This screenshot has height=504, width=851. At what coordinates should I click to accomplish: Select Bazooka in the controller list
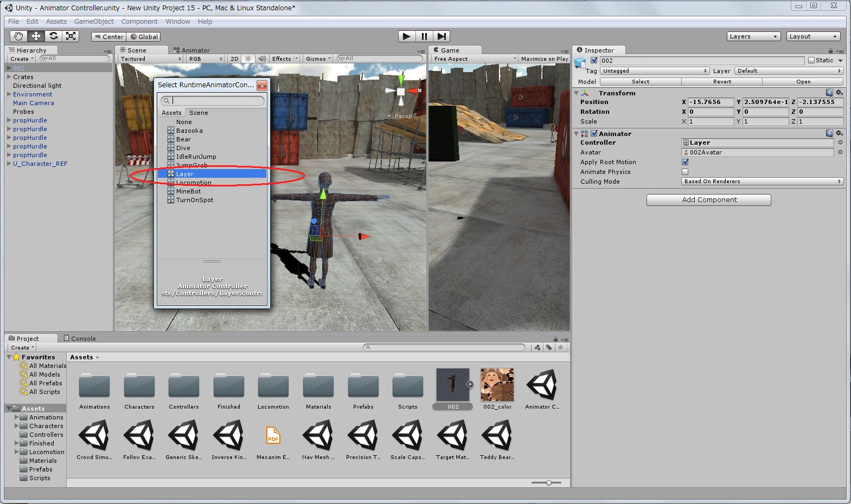click(189, 131)
